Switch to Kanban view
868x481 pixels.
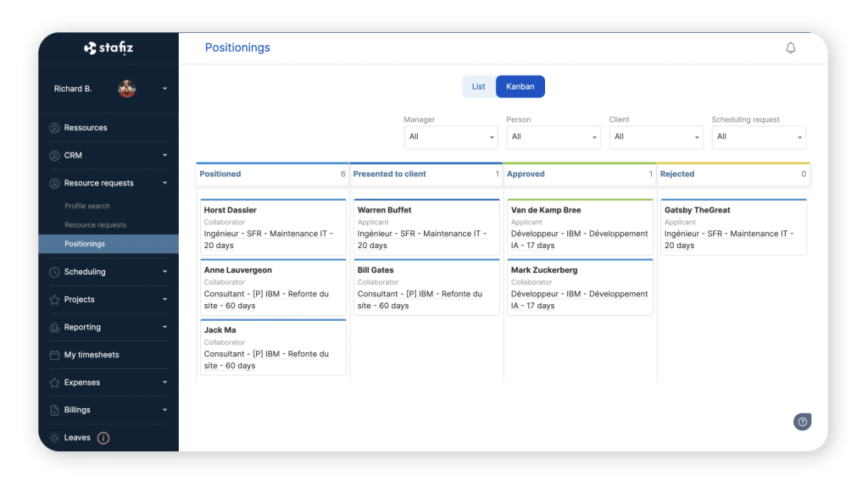pos(520,87)
